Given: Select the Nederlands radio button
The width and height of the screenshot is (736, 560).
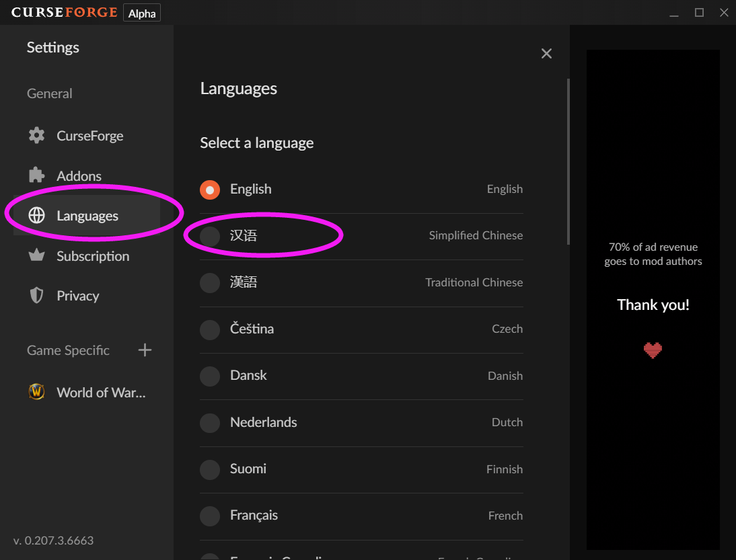Looking at the screenshot, I should tap(210, 423).
